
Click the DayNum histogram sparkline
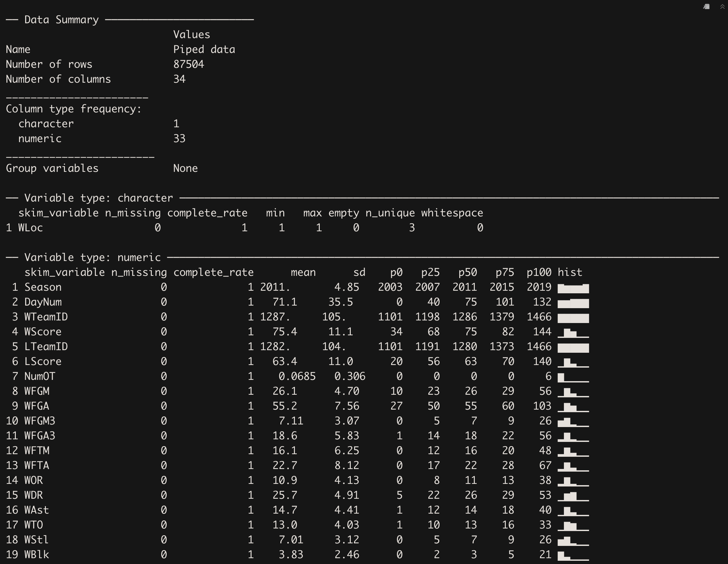click(573, 303)
